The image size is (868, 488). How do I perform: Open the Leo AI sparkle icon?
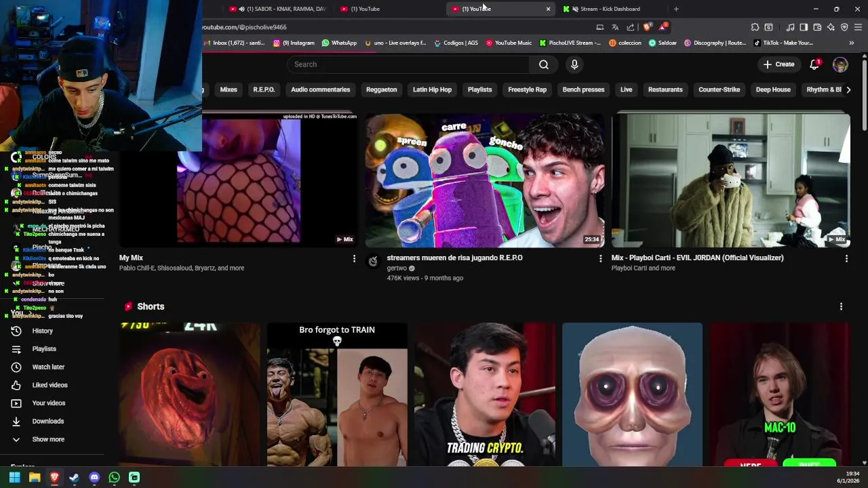click(831, 27)
